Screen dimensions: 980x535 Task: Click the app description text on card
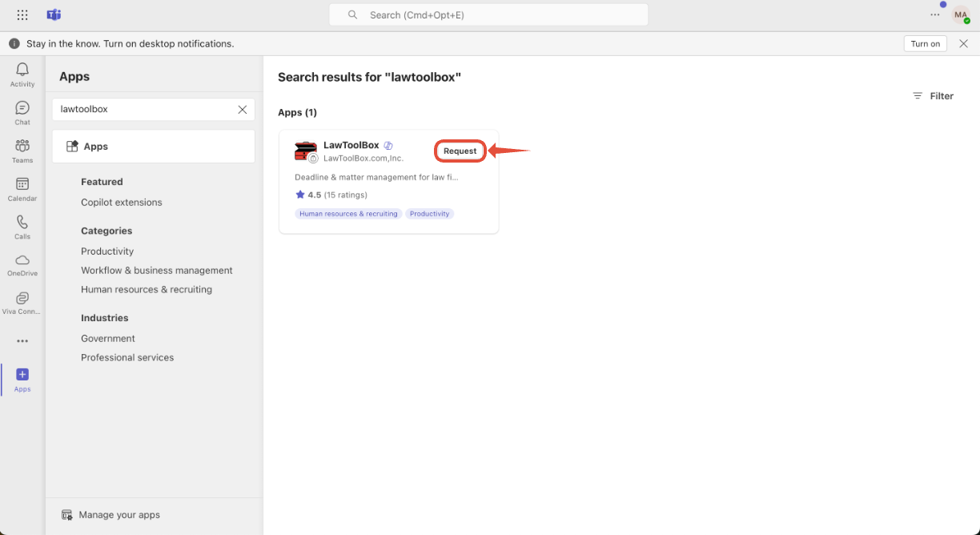(376, 177)
